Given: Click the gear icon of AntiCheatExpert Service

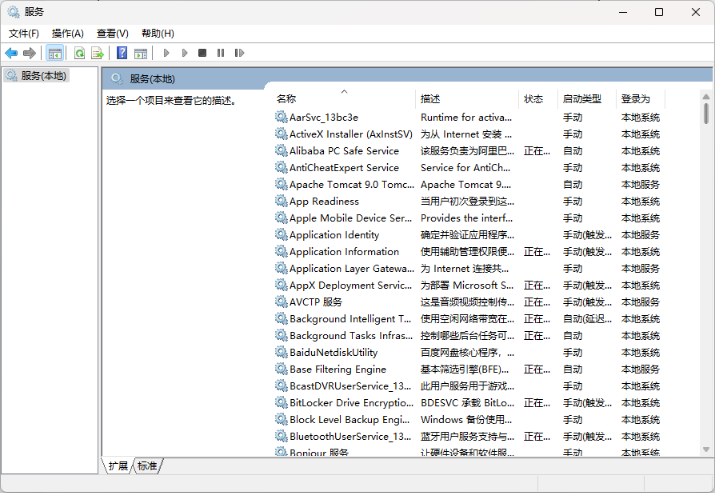Looking at the screenshot, I should click(x=281, y=167).
